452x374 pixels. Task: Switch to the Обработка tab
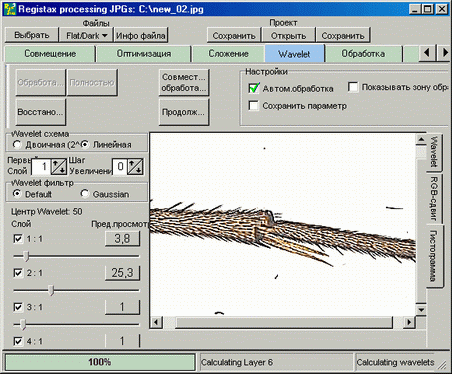[363, 54]
